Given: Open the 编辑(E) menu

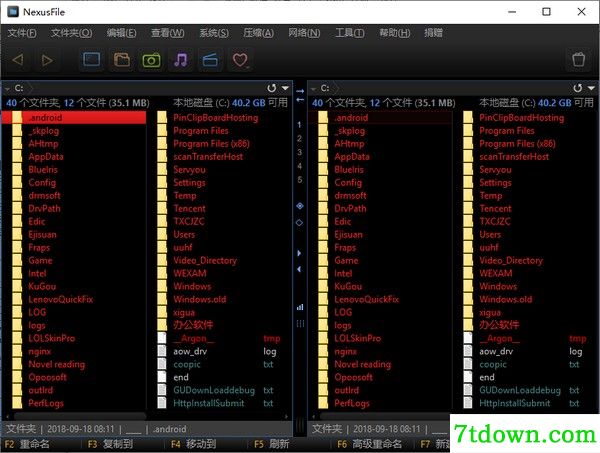Looking at the screenshot, I should pos(121,33).
